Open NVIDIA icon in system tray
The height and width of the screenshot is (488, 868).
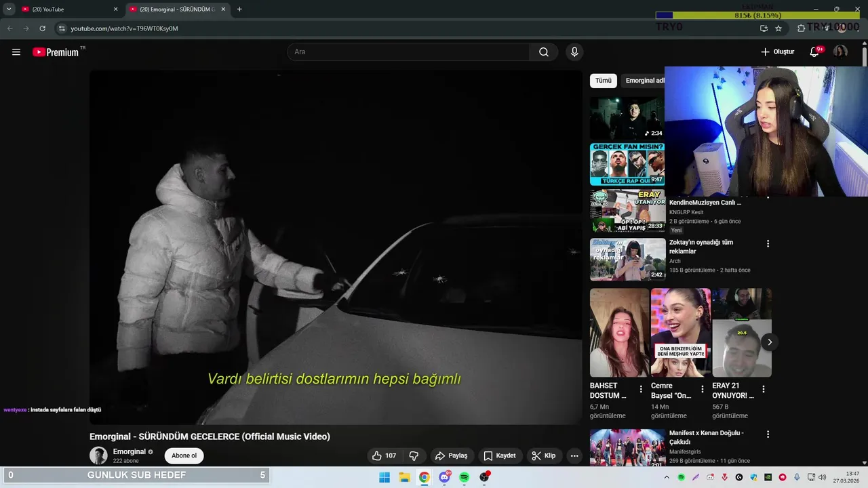[x=768, y=477]
